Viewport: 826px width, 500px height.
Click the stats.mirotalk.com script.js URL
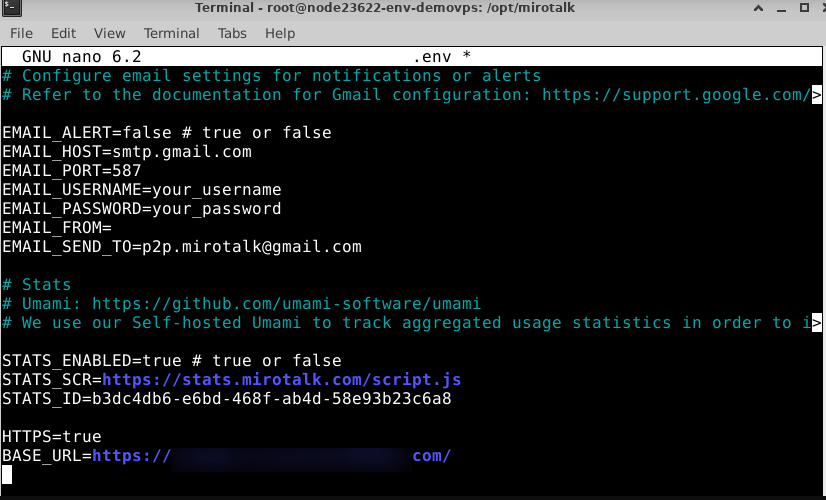pos(281,380)
